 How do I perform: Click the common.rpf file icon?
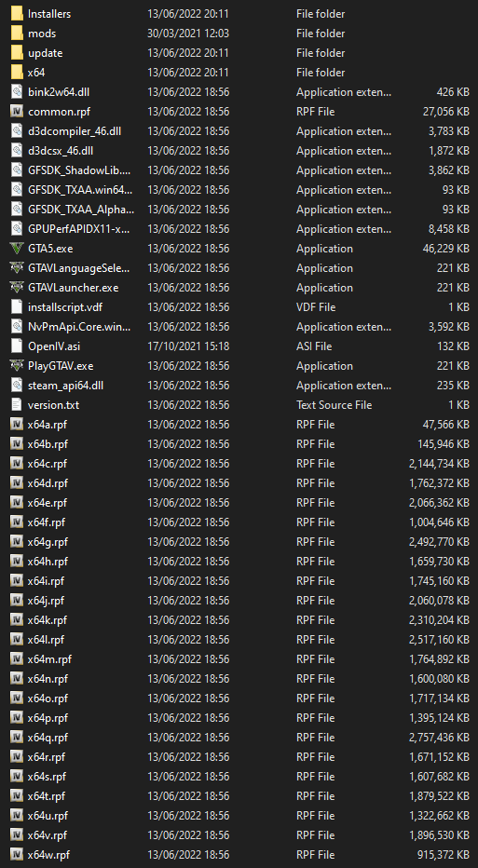pyautogui.click(x=18, y=111)
